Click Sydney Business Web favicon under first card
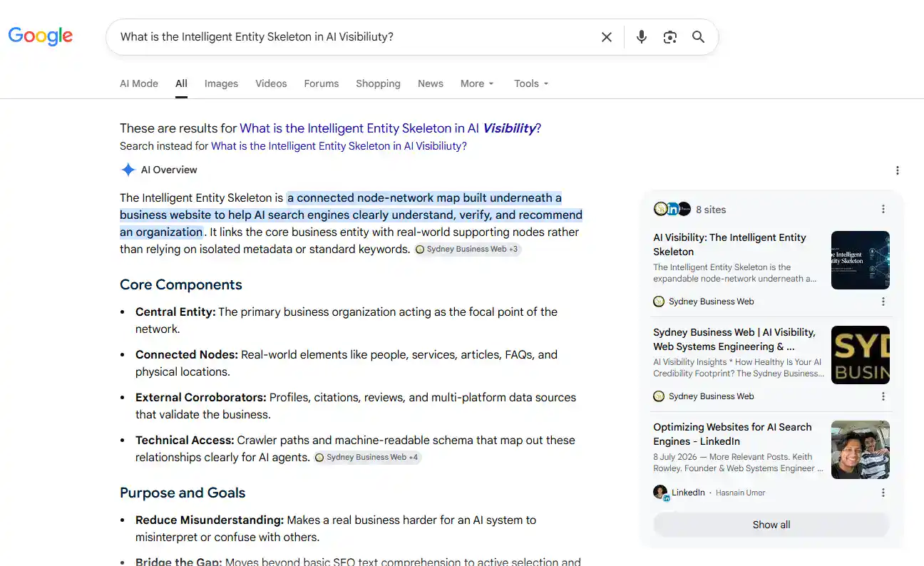This screenshot has height=566, width=924. [659, 302]
